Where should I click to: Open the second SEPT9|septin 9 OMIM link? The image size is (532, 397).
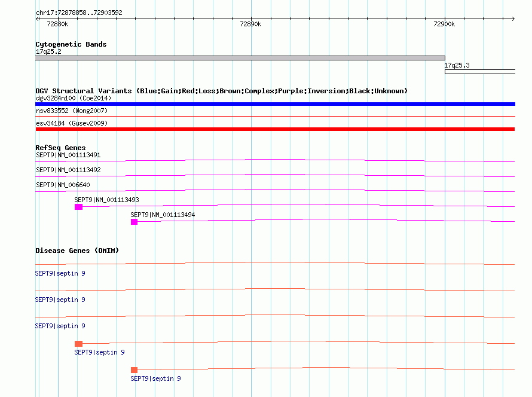click(60, 300)
